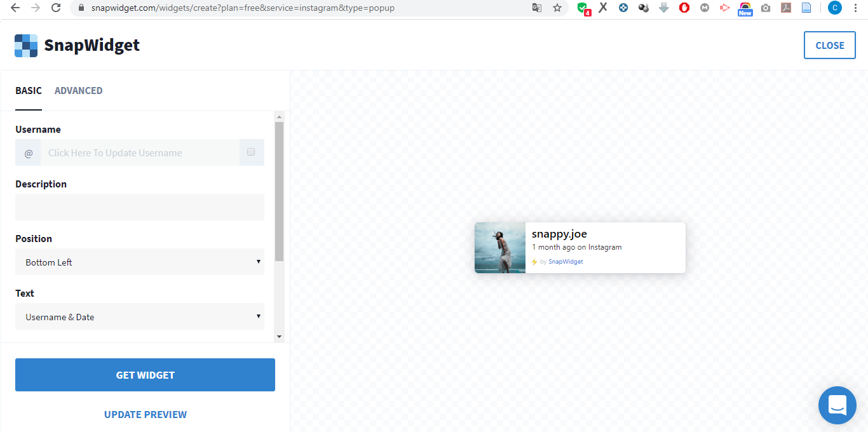Viewport: 868px width, 432px height.
Task: Click the SnapWidget brand title text
Action: [x=92, y=46]
